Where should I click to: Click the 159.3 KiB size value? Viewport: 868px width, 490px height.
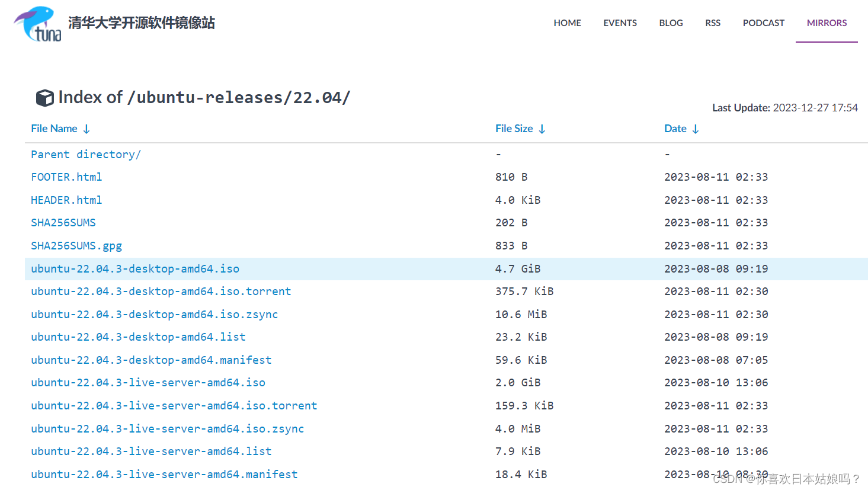point(524,406)
